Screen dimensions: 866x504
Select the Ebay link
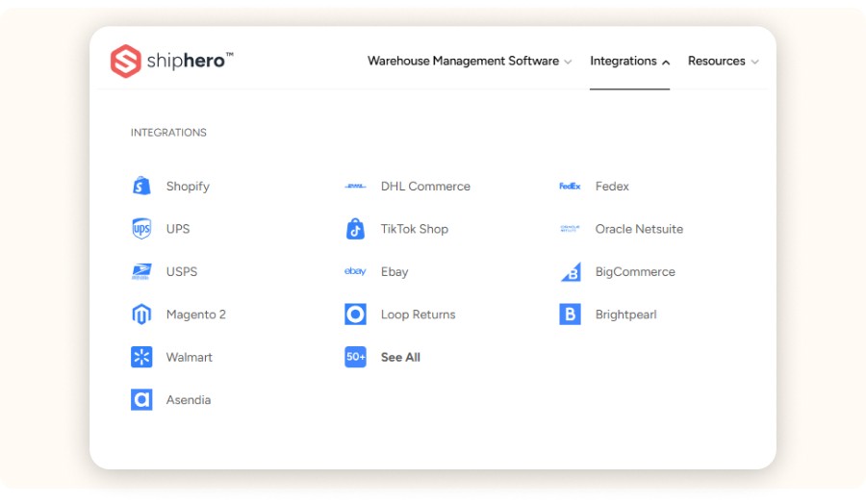[395, 272]
